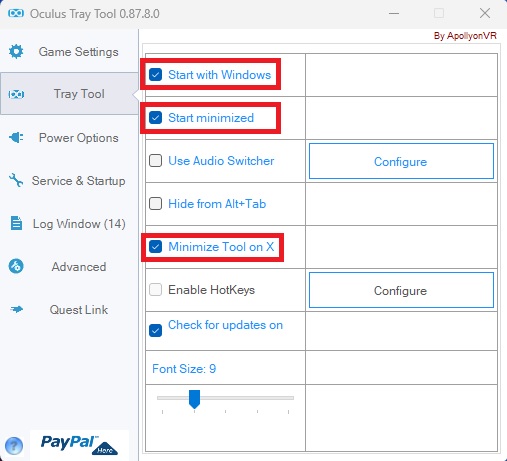Click the PayPal donate logo
This screenshot has width=507, height=461.
click(79, 445)
